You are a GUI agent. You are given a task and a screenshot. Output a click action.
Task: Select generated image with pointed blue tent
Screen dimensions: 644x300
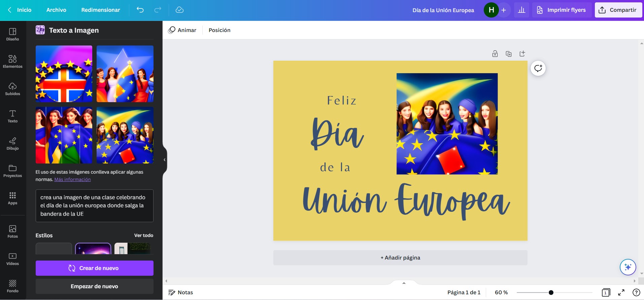[x=125, y=74]
